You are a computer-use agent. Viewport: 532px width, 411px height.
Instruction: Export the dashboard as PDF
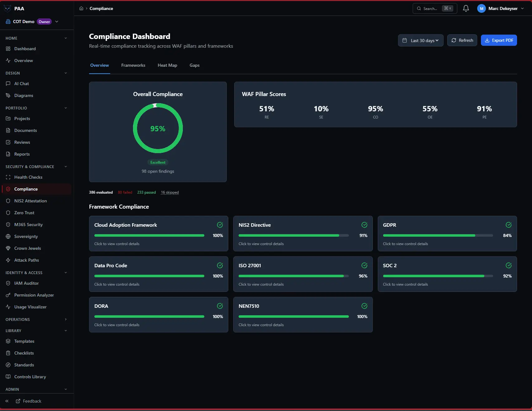499,40
